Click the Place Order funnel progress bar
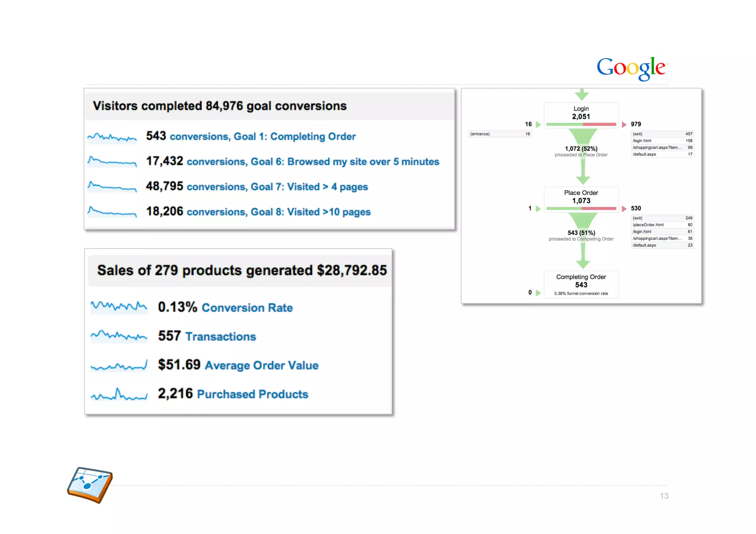This screenshot has height=534, width=756. tap(581, 209)
